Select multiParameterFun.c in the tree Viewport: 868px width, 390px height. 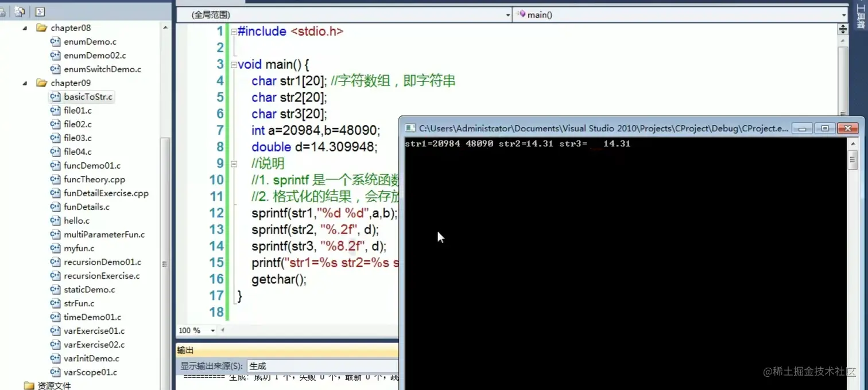click(104, 234)
